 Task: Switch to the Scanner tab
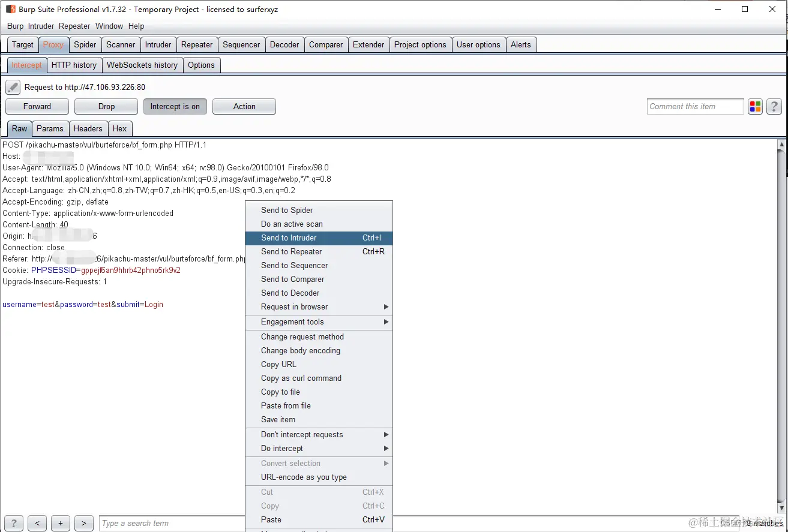pos(121,44)
